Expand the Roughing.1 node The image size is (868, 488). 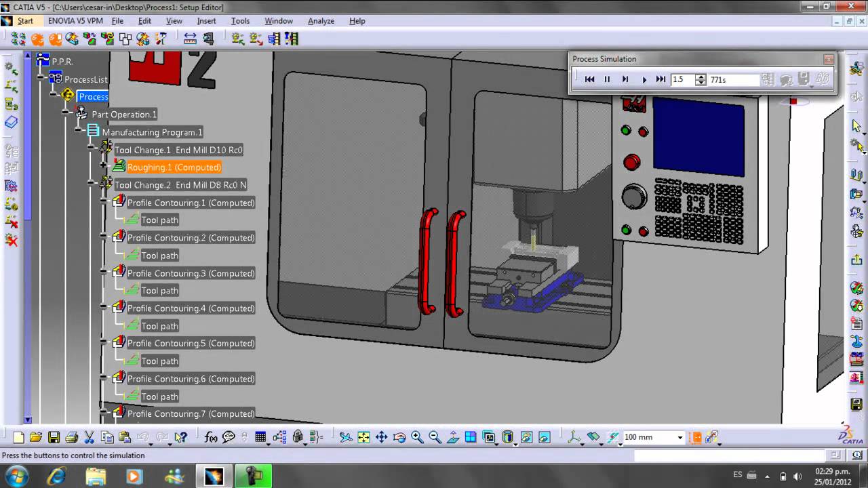(x=103, y=166)
